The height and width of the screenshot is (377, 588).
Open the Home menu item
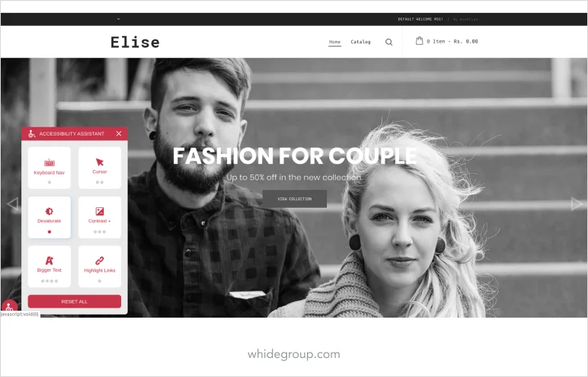(334, 42)
